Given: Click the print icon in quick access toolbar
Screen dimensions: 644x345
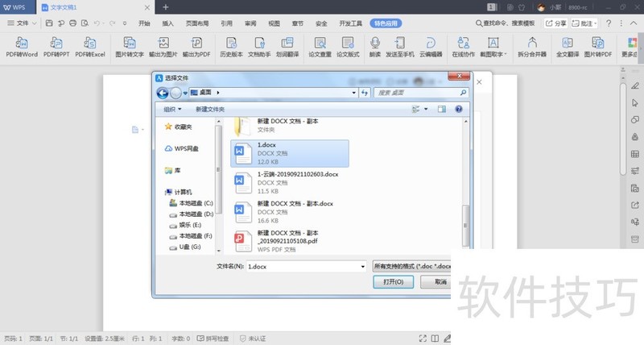Looking at the screenshot, I should click(x=72, y=23).
